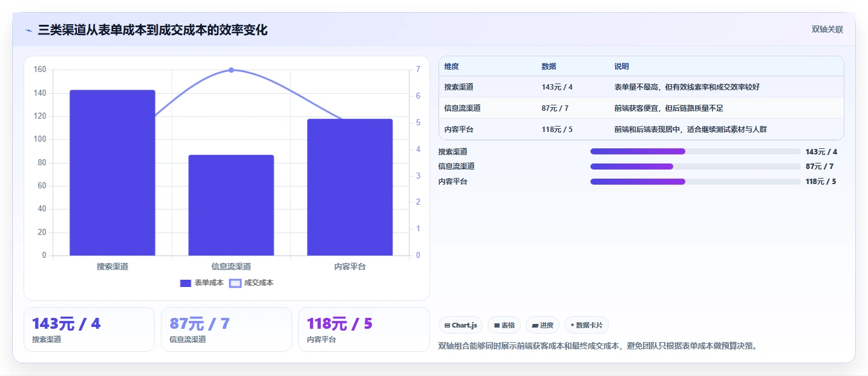Click the 搜索渠道 progress bar

[x=695, y=151]
